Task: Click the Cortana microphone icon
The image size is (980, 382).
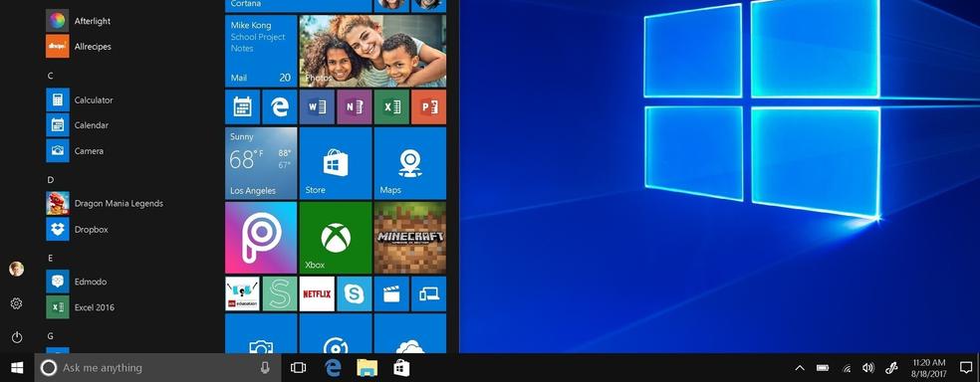Action: (265, 368)
